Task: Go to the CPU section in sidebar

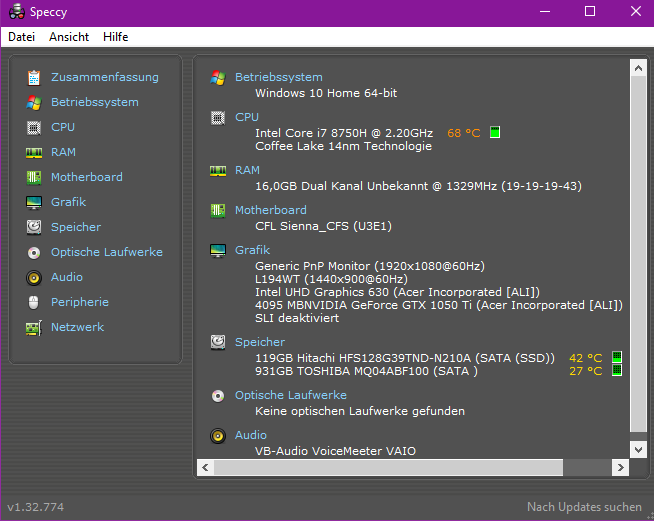Action: point(63,127)
